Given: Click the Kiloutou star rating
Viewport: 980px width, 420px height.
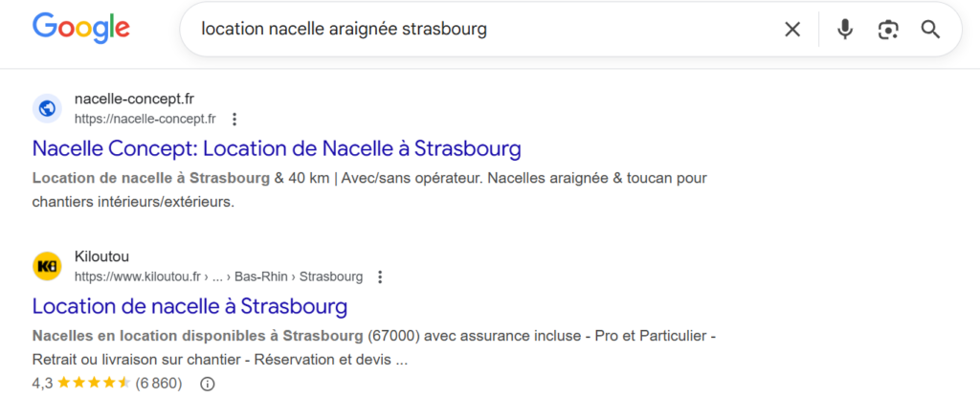Looking at the screenshot, I should (94, 384).
